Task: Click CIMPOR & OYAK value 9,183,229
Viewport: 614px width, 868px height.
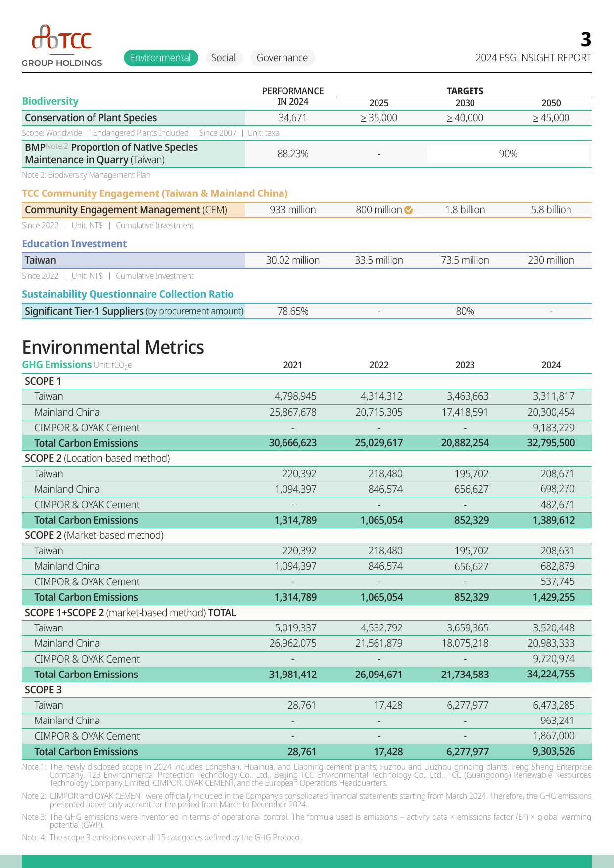Action: 554,428
